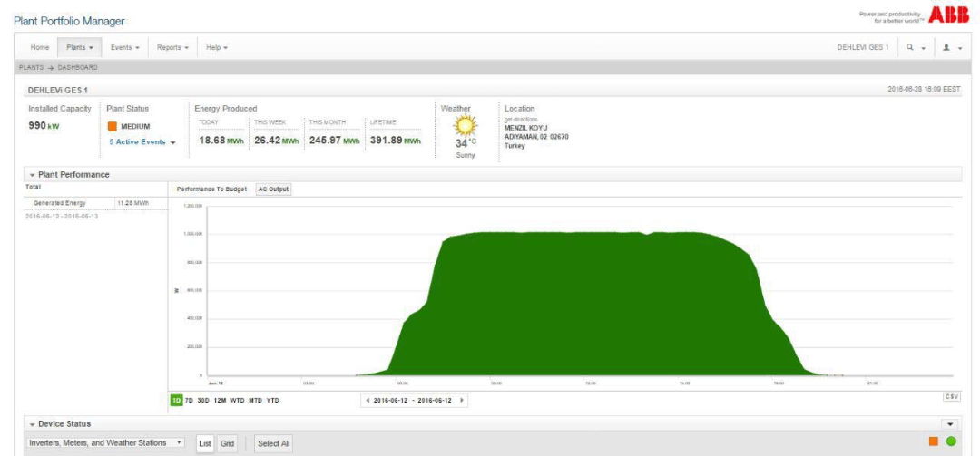Click the sunny weather icon

tap(465, 127)
